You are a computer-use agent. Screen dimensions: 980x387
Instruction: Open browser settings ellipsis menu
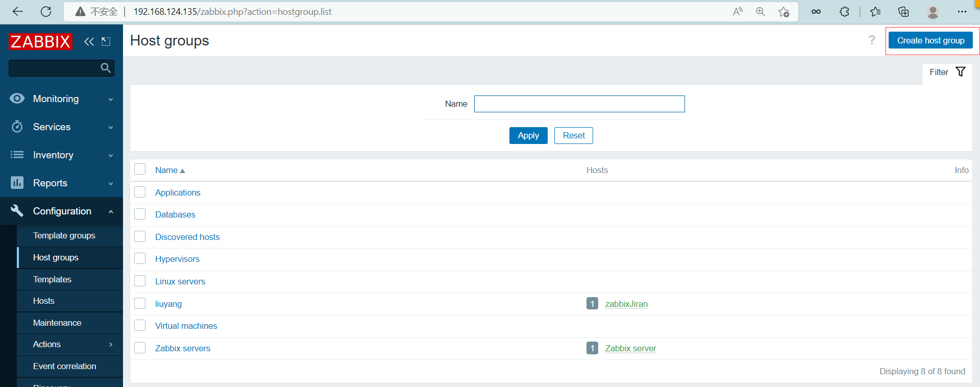962,12
